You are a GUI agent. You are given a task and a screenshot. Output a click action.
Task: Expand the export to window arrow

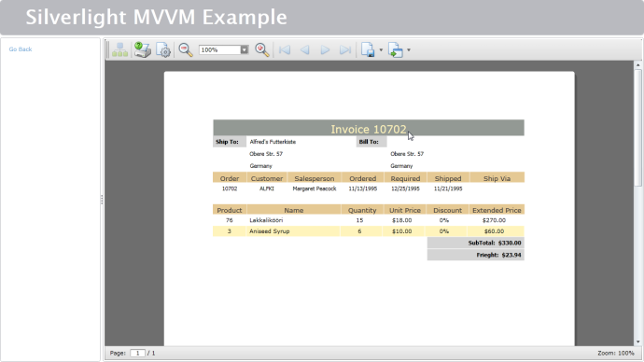tap(408, 50)
